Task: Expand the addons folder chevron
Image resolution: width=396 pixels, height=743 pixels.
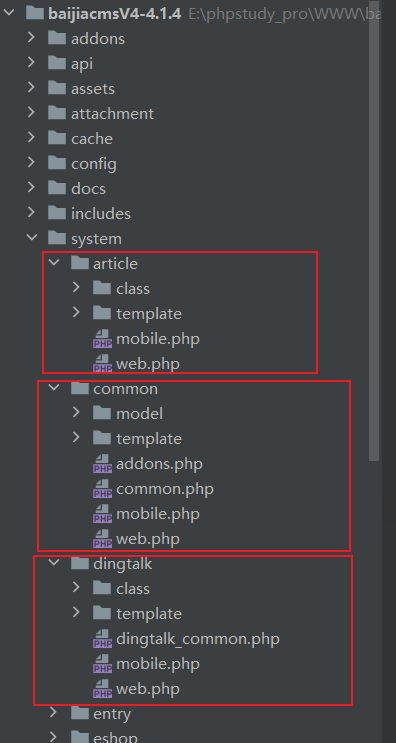Action: (32, 37)
